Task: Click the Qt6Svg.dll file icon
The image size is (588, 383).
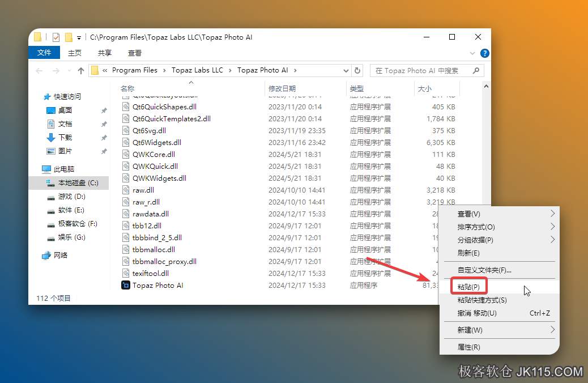Action: tap(126, 130)
